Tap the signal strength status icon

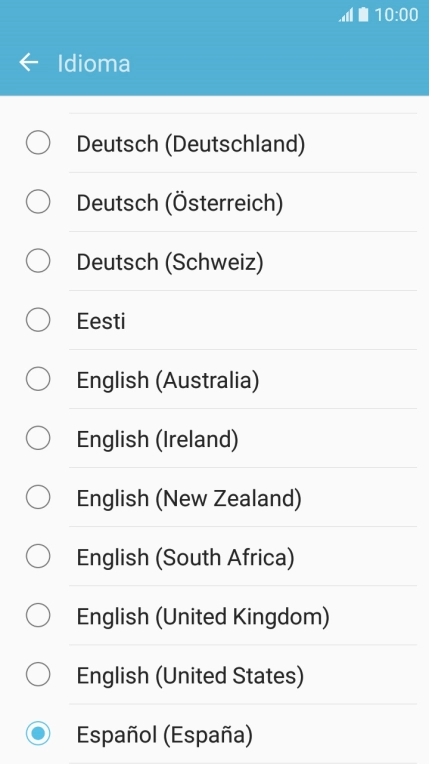pyautogui.click(x=346, y=15)
